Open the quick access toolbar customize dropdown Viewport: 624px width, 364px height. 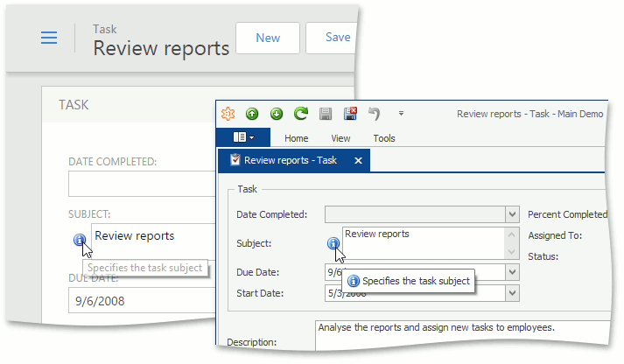coord(401,114)
